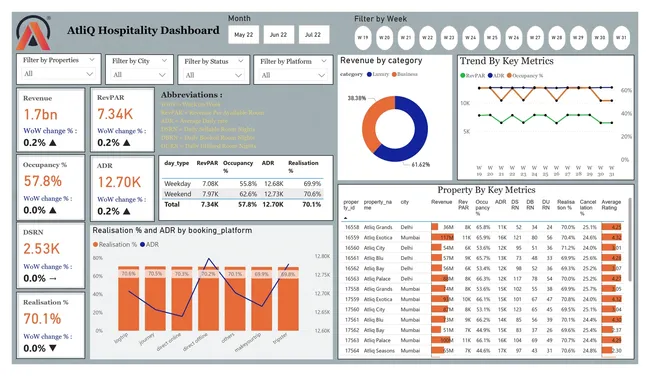Collapse the Filter by City header chevron
Image resolution: width=650 pixels, height=376 pixels.
[164, 61]
